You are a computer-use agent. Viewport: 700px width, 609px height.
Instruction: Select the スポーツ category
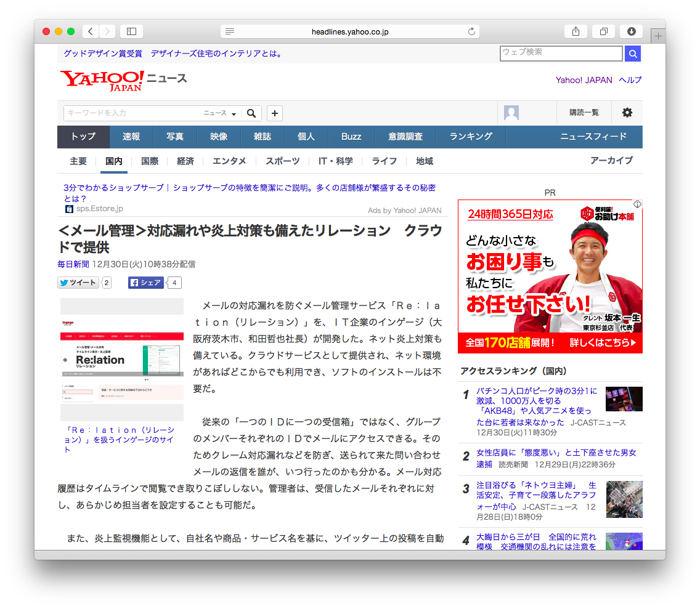283,161
